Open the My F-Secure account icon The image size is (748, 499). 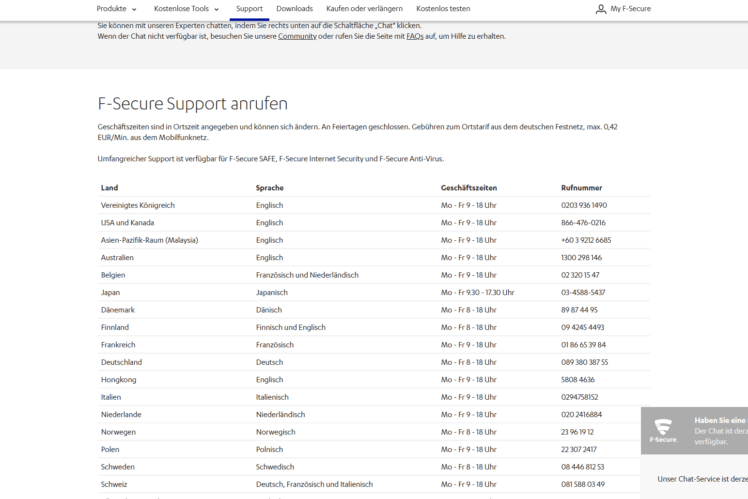(601, 9)
